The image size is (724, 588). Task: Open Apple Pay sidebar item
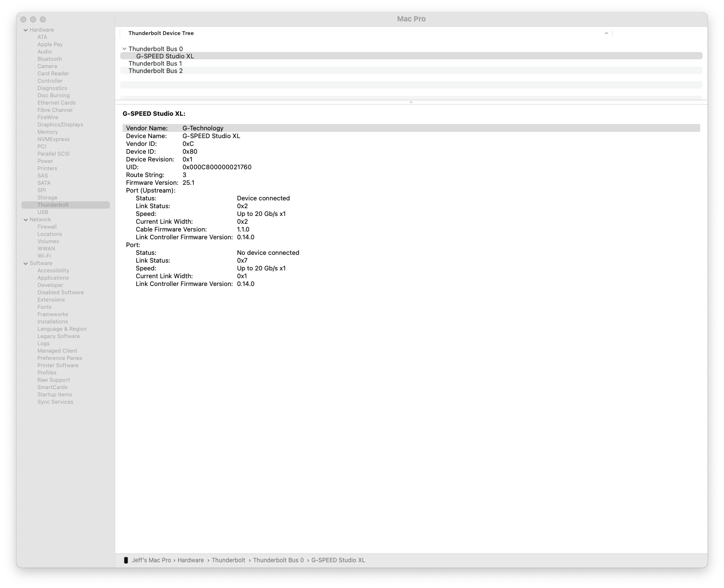[x=50, y=44]
